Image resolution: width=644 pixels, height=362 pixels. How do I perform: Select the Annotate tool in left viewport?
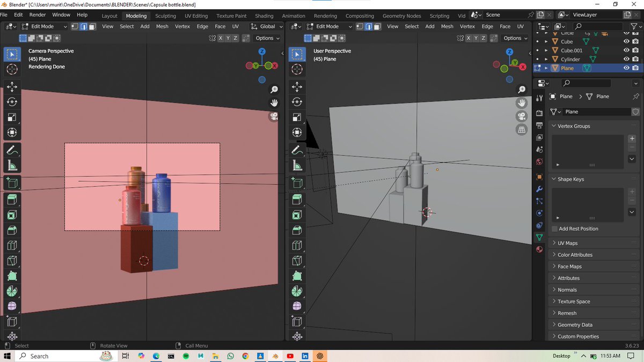(x=12, y=150)
